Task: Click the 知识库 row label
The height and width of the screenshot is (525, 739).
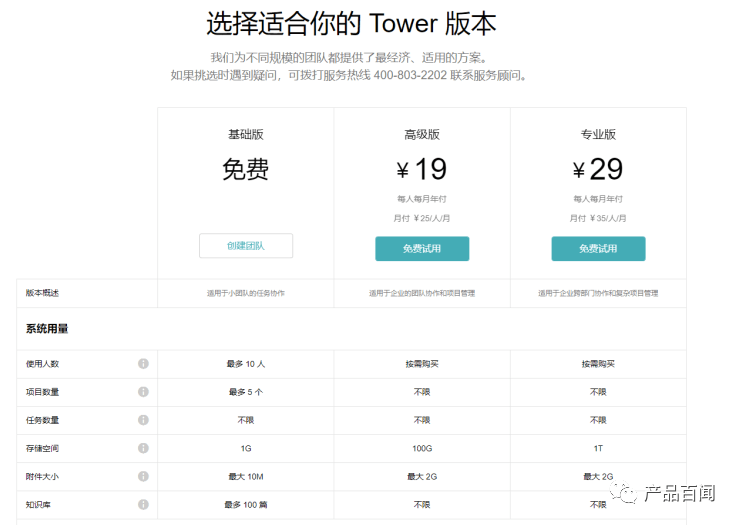Action: pyautogui.click(x=38, y=505)
